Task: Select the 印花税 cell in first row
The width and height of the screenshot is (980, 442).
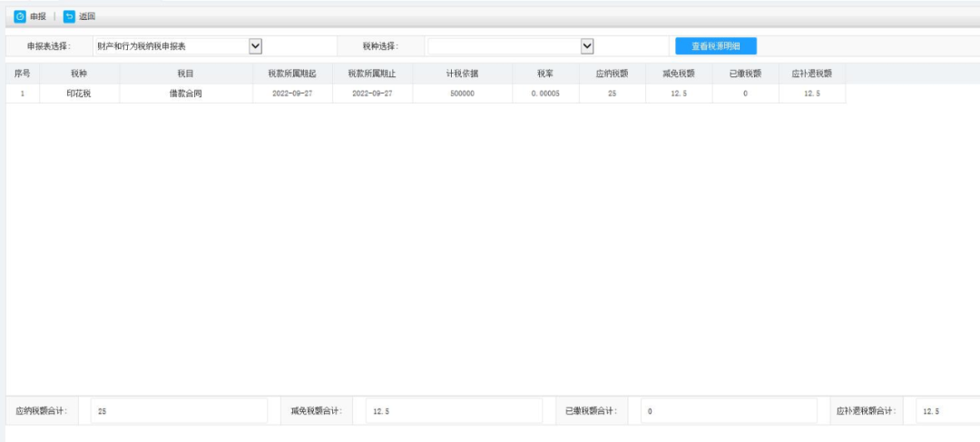Action: (x=79, y=93)
